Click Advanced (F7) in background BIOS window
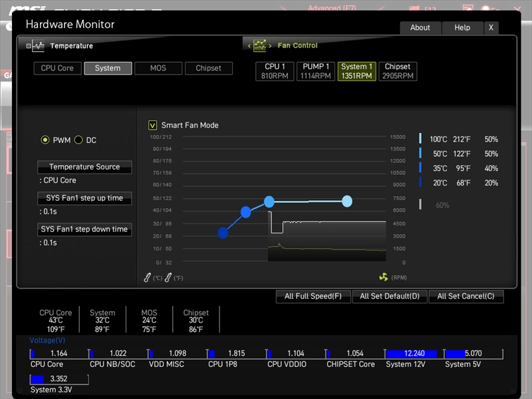Viewport: 532px width, 399px height. [332, 7]
